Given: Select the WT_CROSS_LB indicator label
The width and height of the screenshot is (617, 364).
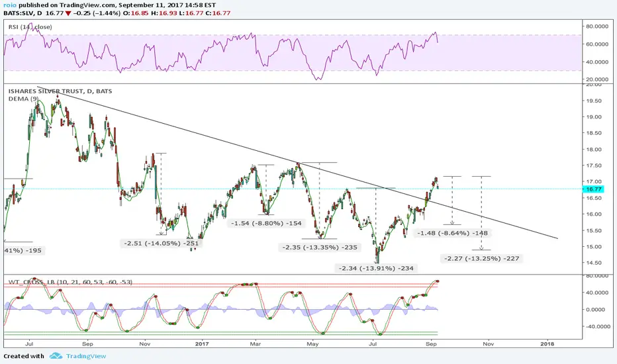Looking at the screenshot, I should point(70,282).
